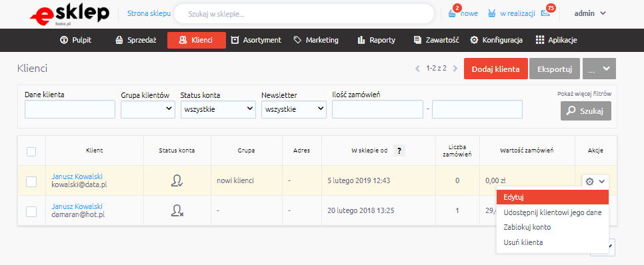Screen dimensions: 644x265
Task: Click gear actions icon for kowalski@data.pl row
Action: pos(590,181)
